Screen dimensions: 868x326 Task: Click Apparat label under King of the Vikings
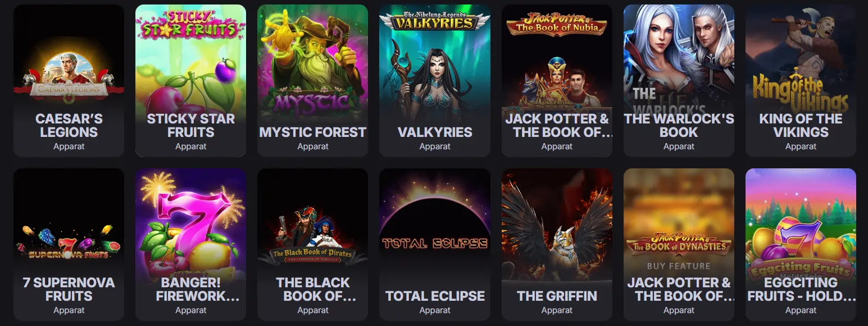[801, 146]
